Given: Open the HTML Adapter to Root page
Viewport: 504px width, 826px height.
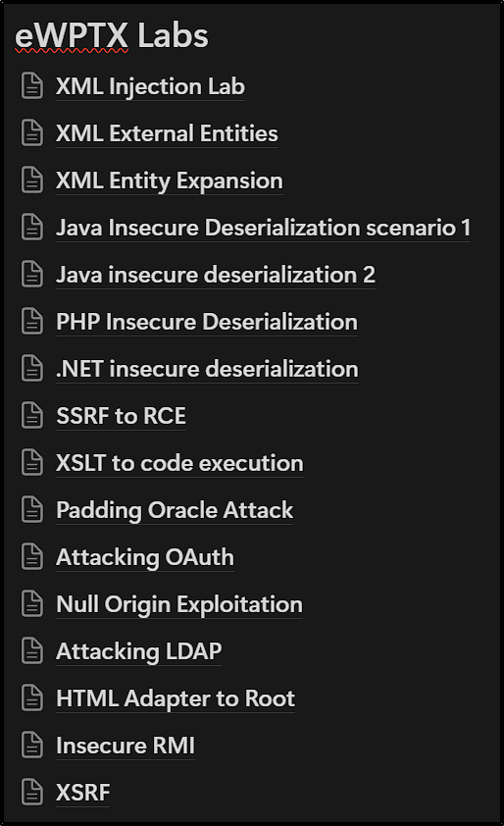Looking at the screenshot, I should pyautogui.click(x=176, y=698).
